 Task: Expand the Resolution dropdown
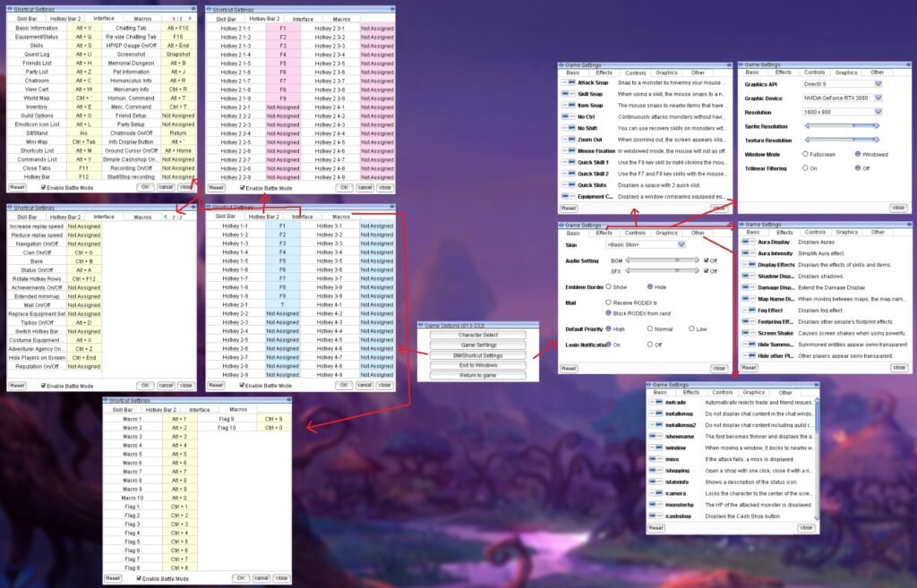(x=878, y=112)
